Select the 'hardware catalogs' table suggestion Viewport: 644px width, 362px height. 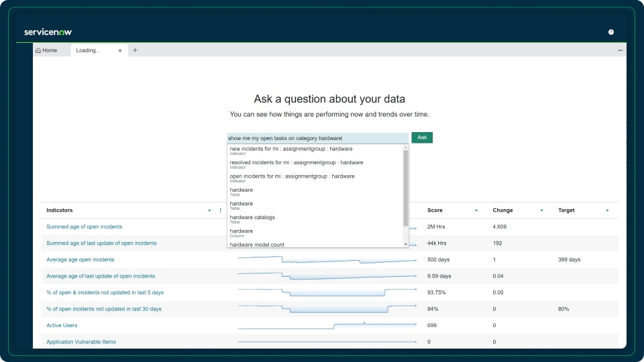(x=252, y=218)
